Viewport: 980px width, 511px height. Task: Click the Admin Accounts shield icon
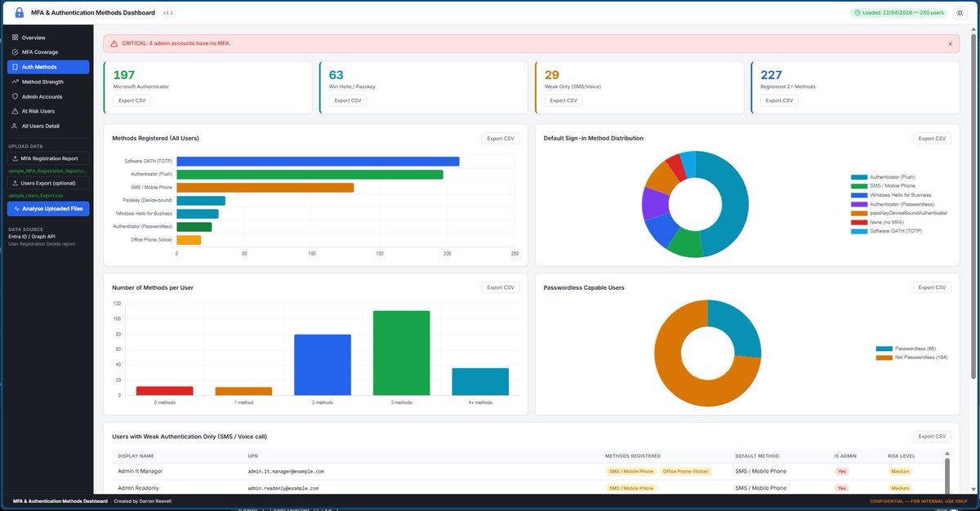pyautogui.click(x=15, y=96)
